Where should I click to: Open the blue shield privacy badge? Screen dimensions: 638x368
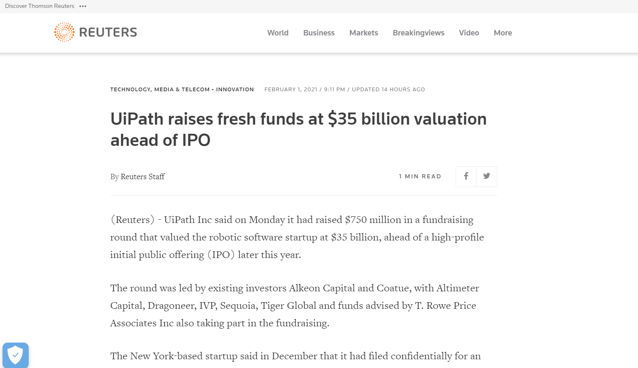click(15, 355)
